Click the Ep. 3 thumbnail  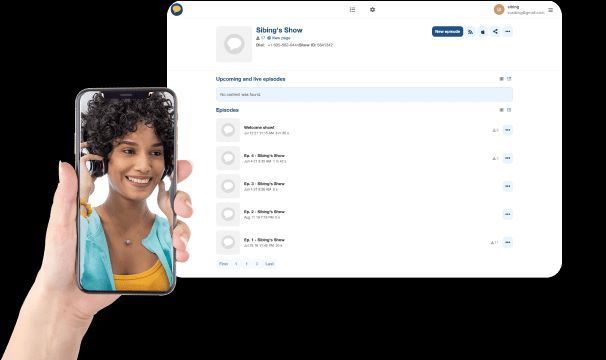228,186
